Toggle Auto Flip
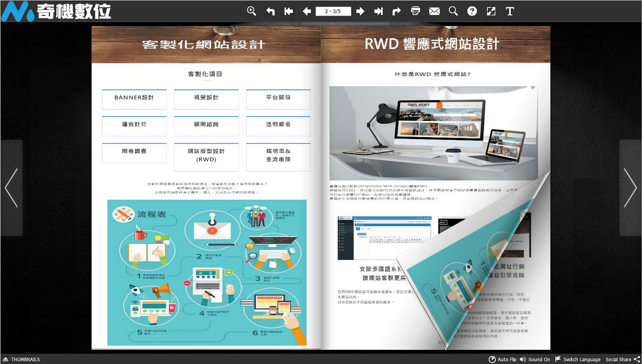Viewport: 642px width, 364px height. click(503, 359)
